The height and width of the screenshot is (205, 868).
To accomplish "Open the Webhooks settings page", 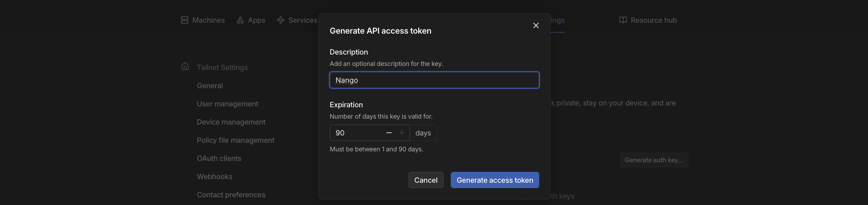I will 215,176.
